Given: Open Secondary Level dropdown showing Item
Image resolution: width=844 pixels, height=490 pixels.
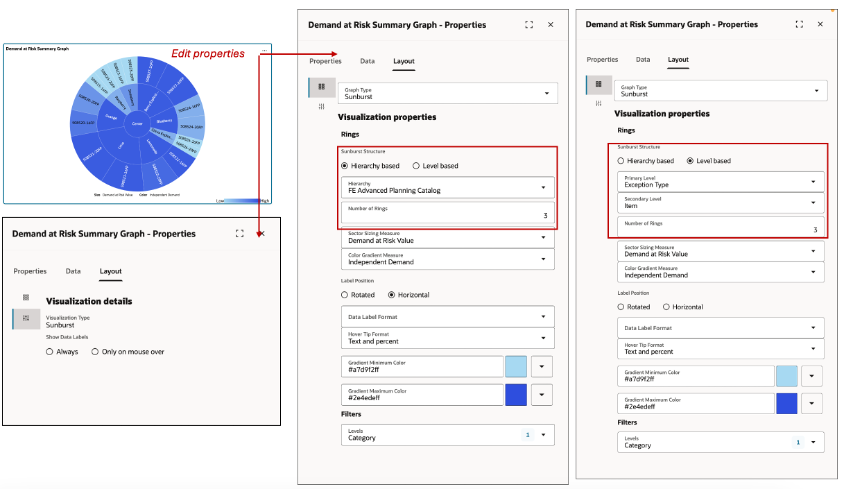Looking at the screenshot, I should pos(721,202).
